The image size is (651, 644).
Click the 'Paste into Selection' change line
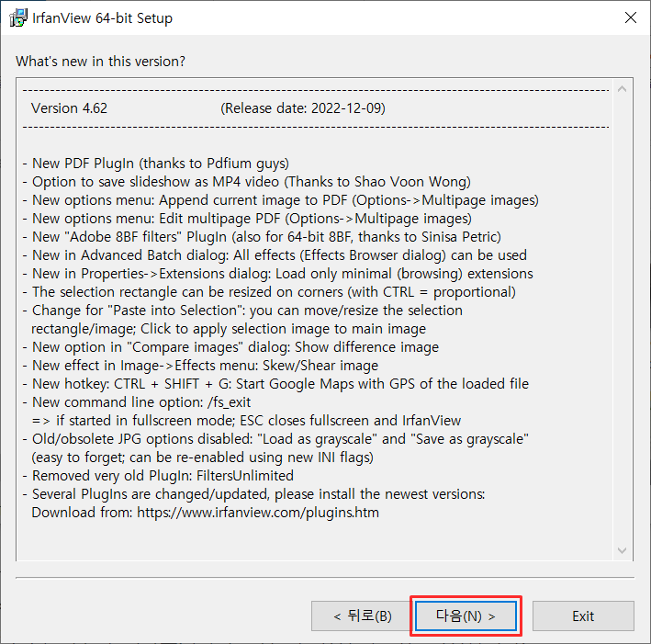(x=242, y=311)
